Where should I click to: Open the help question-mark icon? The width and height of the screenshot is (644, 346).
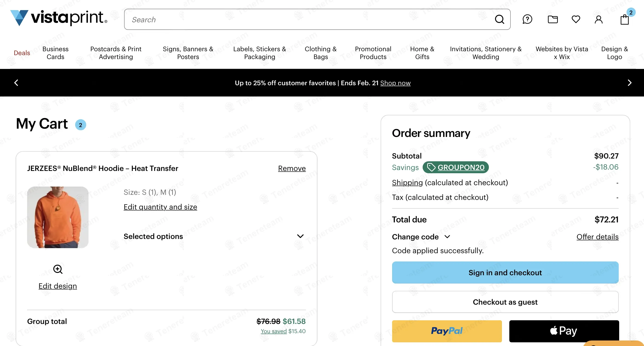[527, 19]
